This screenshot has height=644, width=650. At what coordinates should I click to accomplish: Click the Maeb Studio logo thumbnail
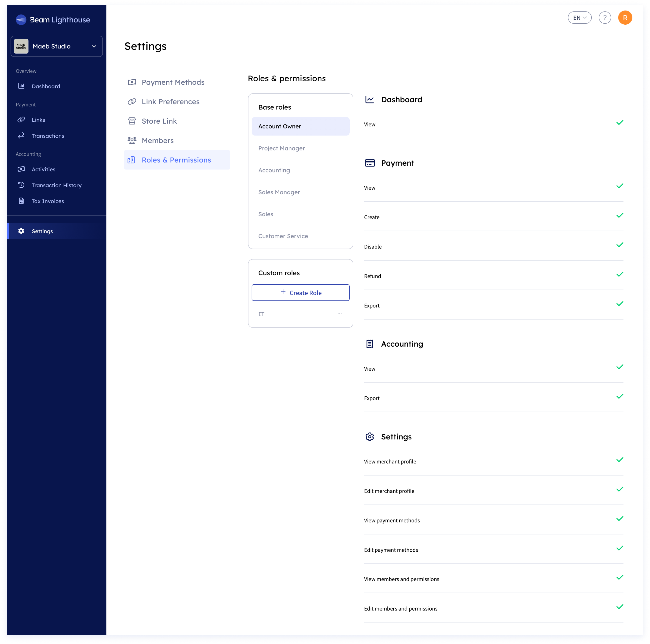[21, 46]
